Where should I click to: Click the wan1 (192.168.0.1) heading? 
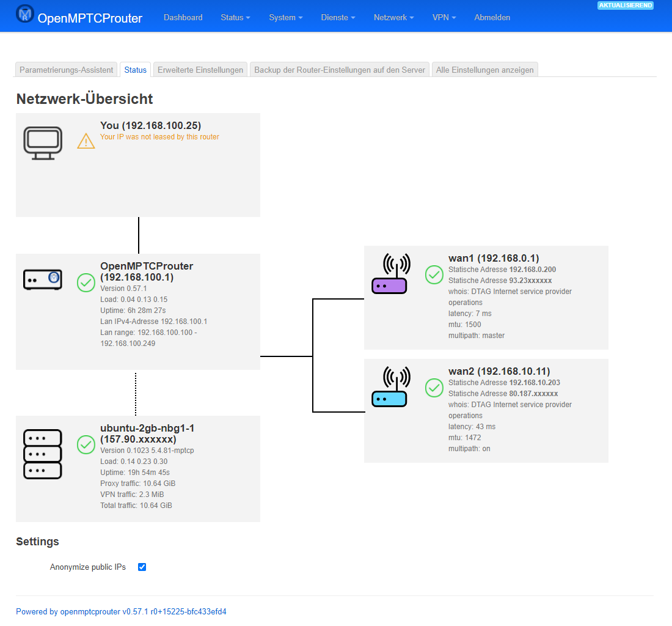click(x=494, y=258)
